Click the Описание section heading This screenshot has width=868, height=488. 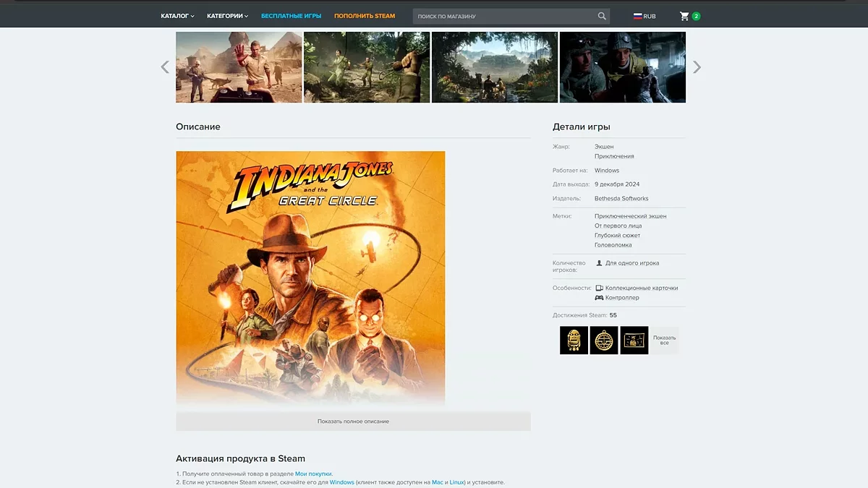tap(198, 127)
